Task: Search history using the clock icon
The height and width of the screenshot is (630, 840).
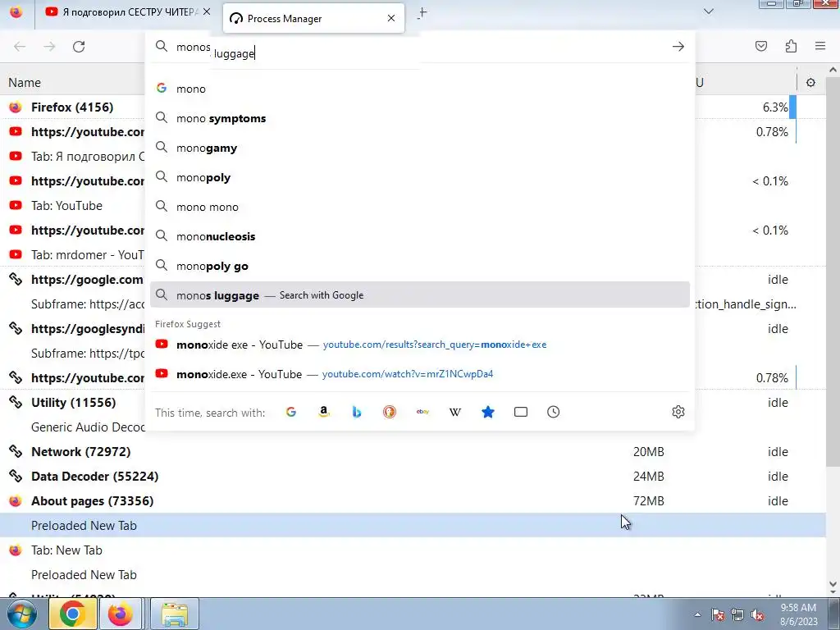Action: point(554,412)
